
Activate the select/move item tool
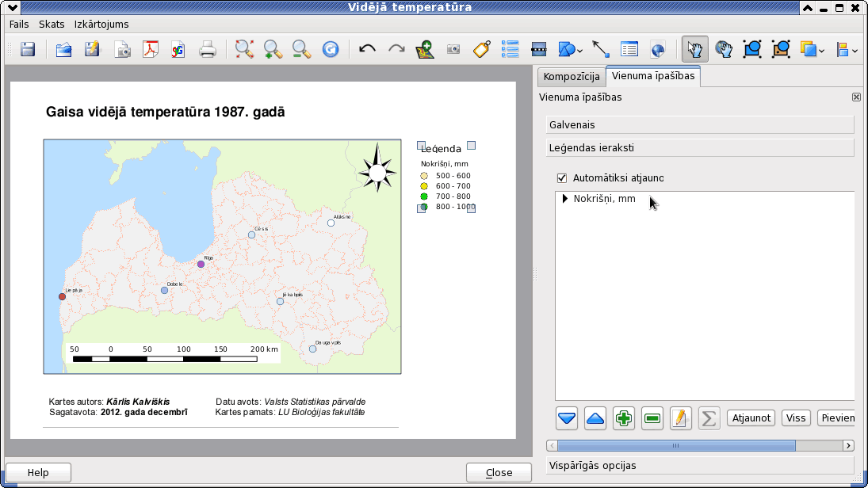[694, 50]
